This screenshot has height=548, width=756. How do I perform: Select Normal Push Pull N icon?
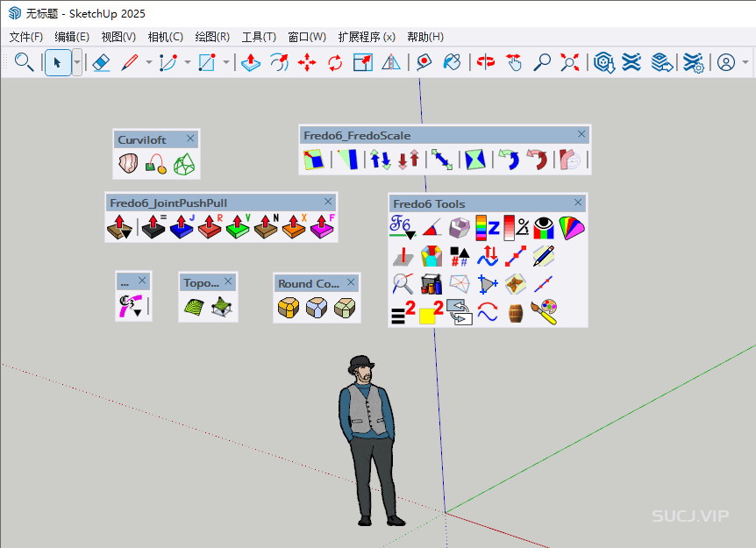click(266, 226)
